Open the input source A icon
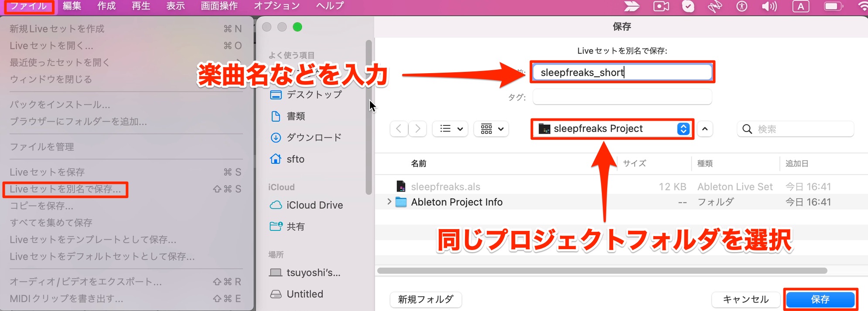 801,6
